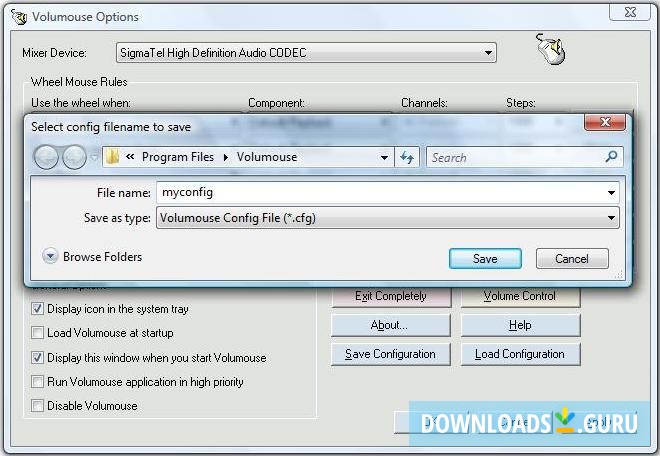Click Load Configuration button
Screen dimensions: 660x456
click(520, 354)
